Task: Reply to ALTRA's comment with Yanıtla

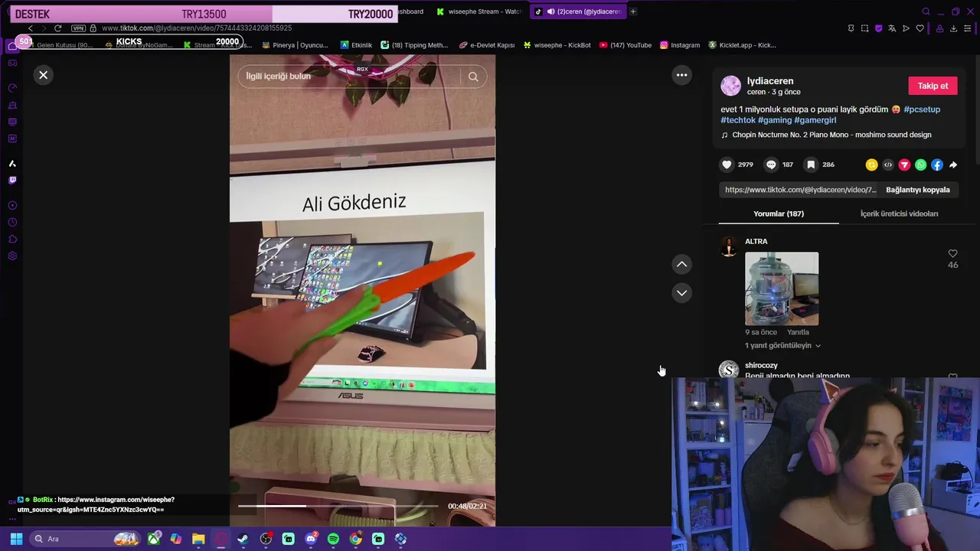Action: [798, 332]
